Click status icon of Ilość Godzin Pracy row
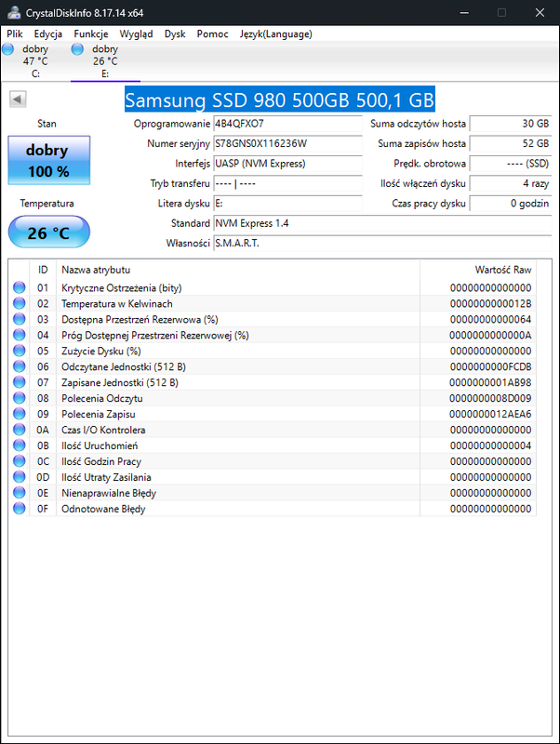This screenshot has width=560, height=744. pyautogui.click(x=19, y=461)
